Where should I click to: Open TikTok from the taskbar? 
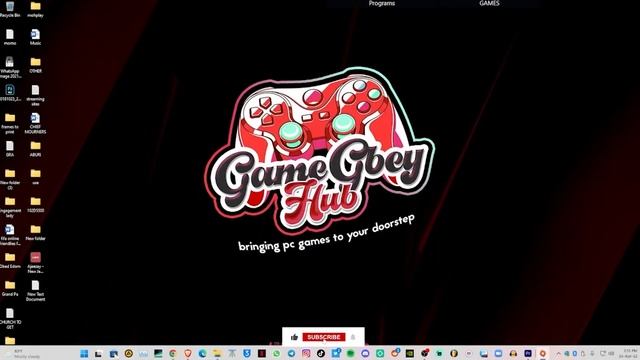pyautogui.click(x=321, y=353)
